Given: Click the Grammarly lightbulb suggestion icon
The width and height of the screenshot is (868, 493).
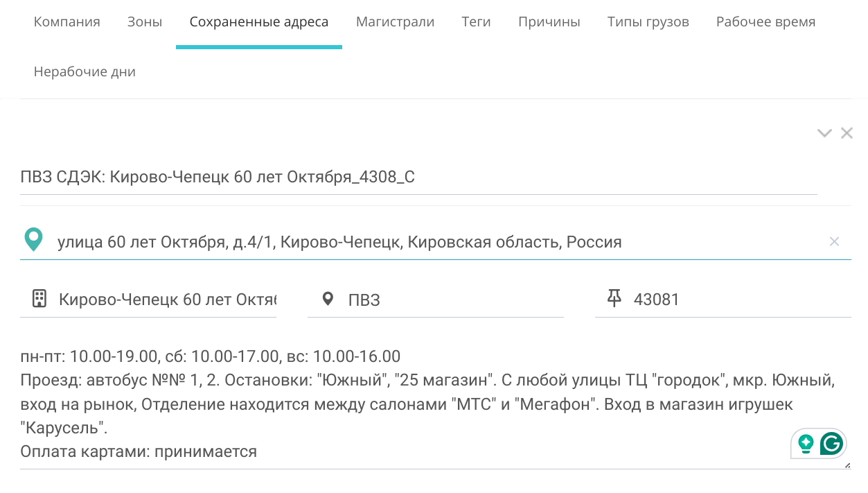Looking at the screenshot, I should 806,443.
